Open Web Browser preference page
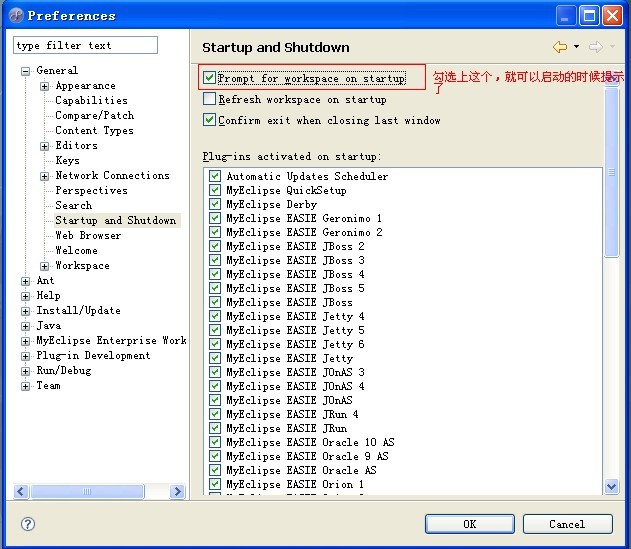 (88, 235)
